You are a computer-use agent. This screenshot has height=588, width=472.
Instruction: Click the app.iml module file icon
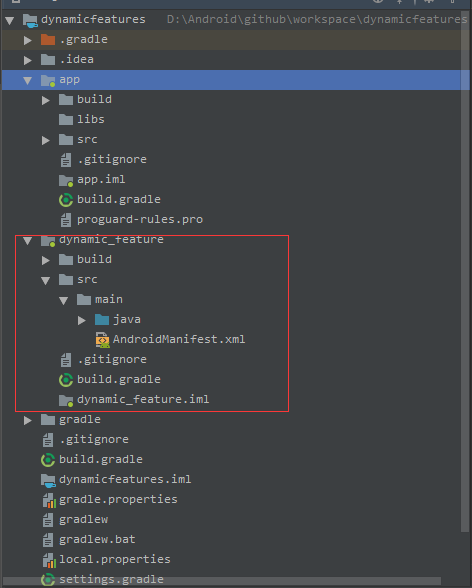coord(66,180)
